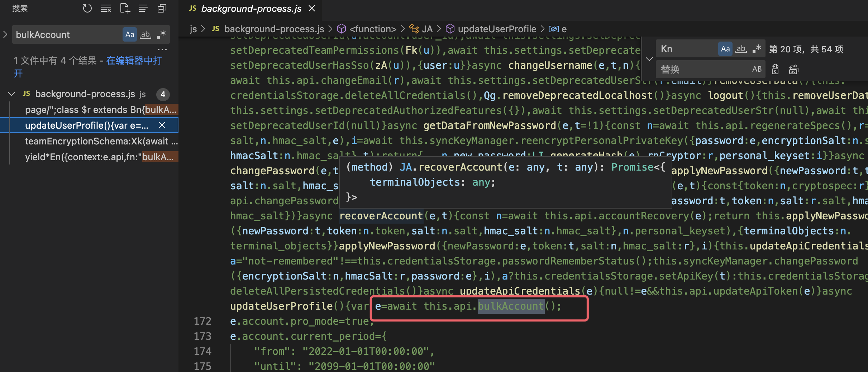This screenshot has width=868, height=372.
Task: Open more search actions with the ellipsis
Action: [x=162, y=49]
